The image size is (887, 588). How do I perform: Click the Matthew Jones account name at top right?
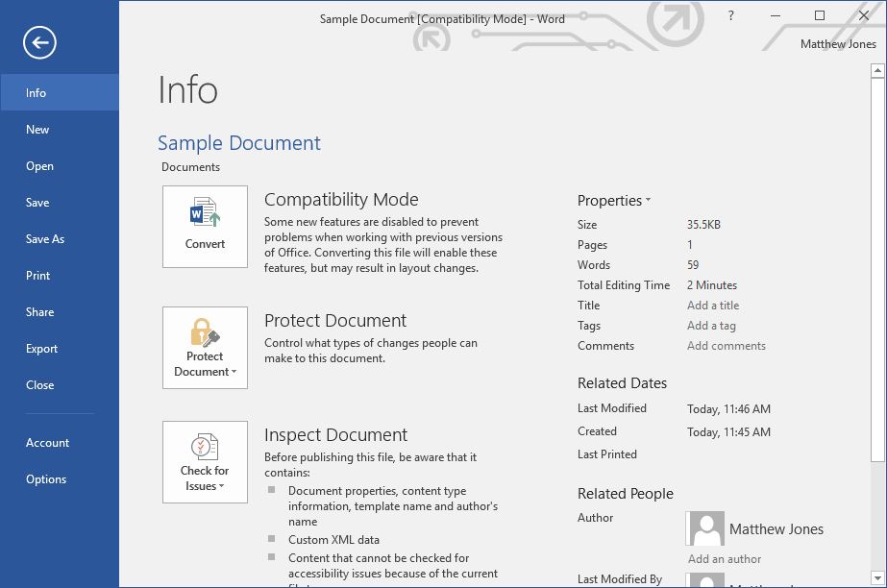pyautogui.click(x=838, y=44)
